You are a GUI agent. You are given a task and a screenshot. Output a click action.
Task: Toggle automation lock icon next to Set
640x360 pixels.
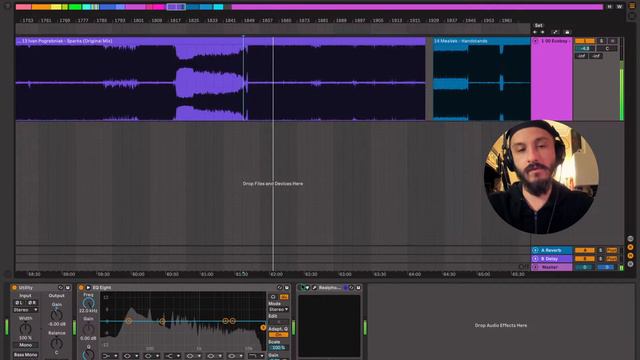[x=567, y=32]
